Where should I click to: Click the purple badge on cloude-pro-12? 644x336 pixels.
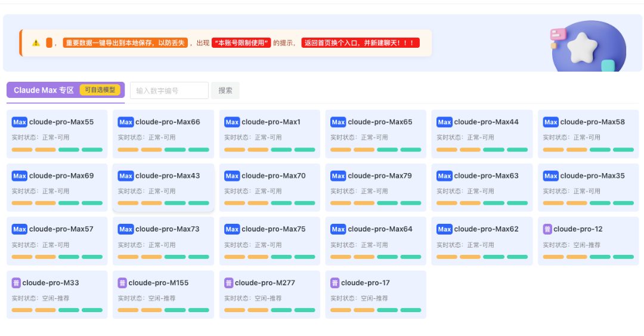[x=547, y=229]
